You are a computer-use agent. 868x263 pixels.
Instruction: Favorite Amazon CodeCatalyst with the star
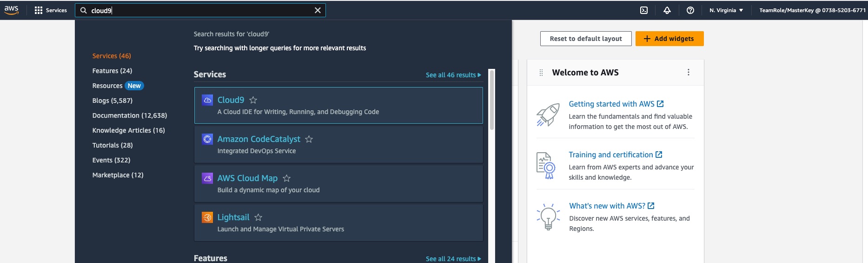[x=309, y=139]
